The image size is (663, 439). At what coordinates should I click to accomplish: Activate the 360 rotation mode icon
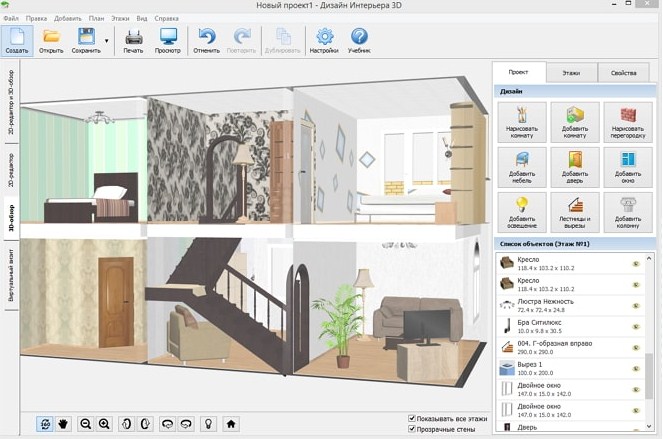tap(45, 423)
